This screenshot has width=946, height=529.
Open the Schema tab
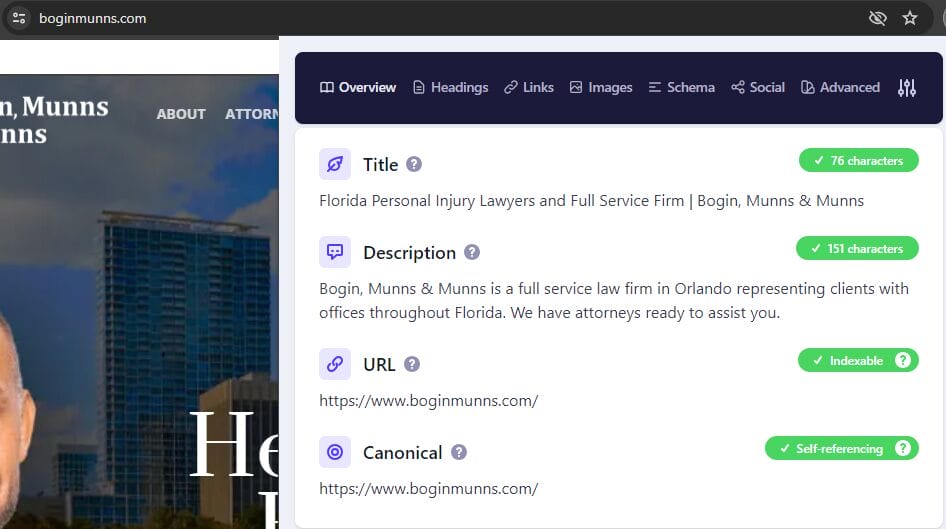pos(682,87)
